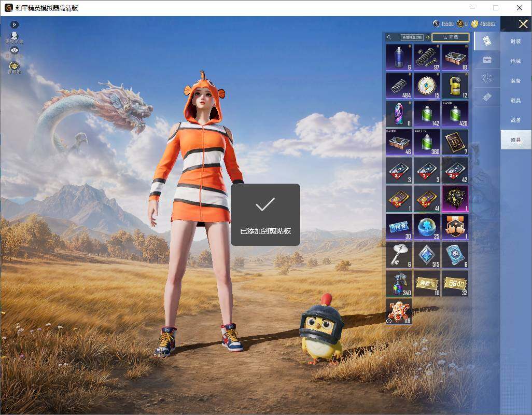This screenshot has height=415, width=532.
Task: Switch to the 装备 tab
Action: 516,81
